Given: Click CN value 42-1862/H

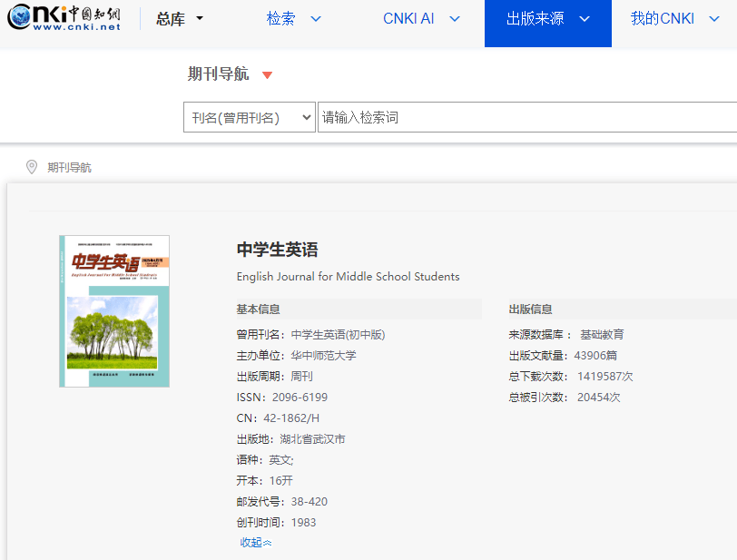Looking at the screenshot, I should 291,418.
